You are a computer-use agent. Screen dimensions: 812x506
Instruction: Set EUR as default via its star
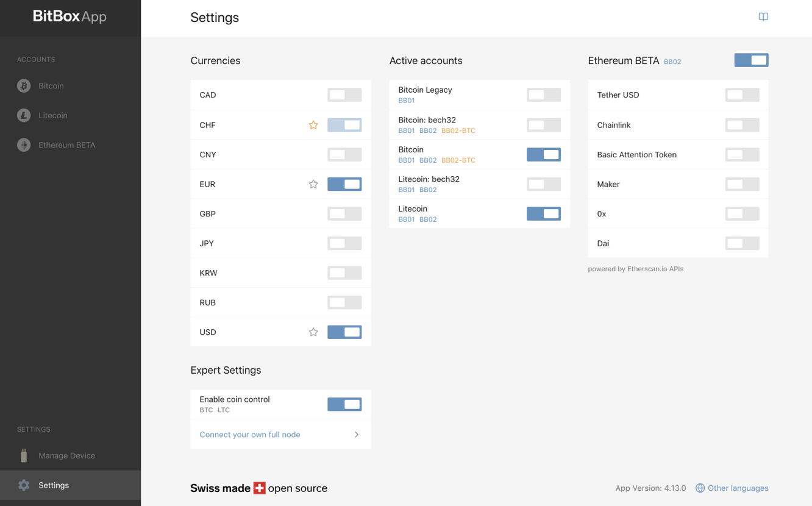tap(313, 184)
